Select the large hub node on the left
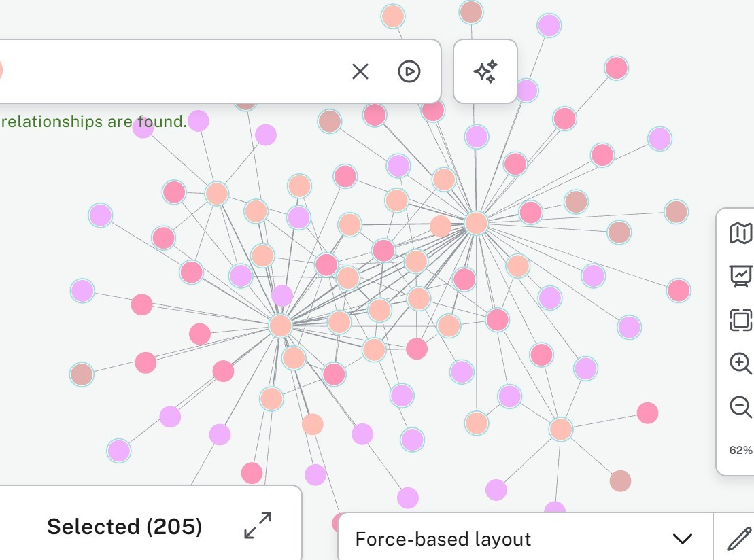 (281, 326)
